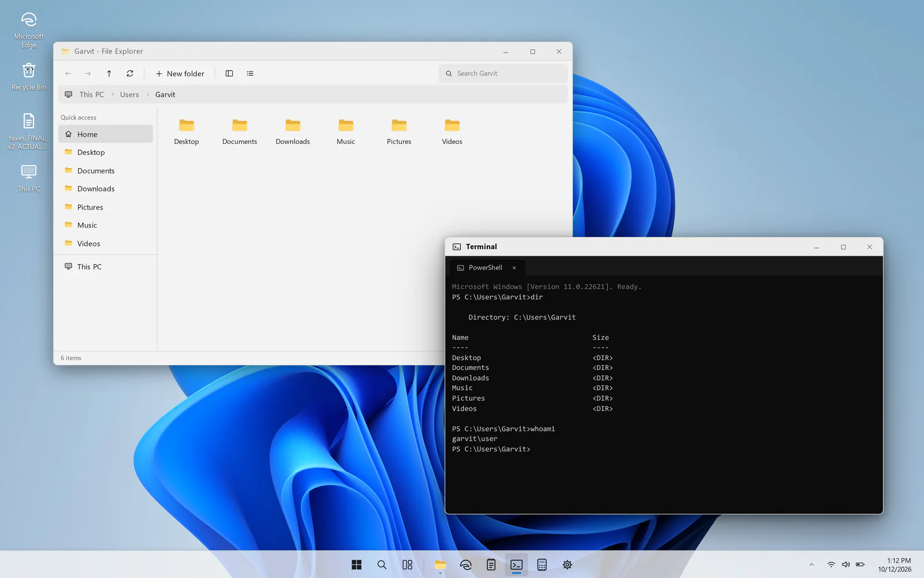Create a New folder
The image size is (924, 578).
[180, 73]
